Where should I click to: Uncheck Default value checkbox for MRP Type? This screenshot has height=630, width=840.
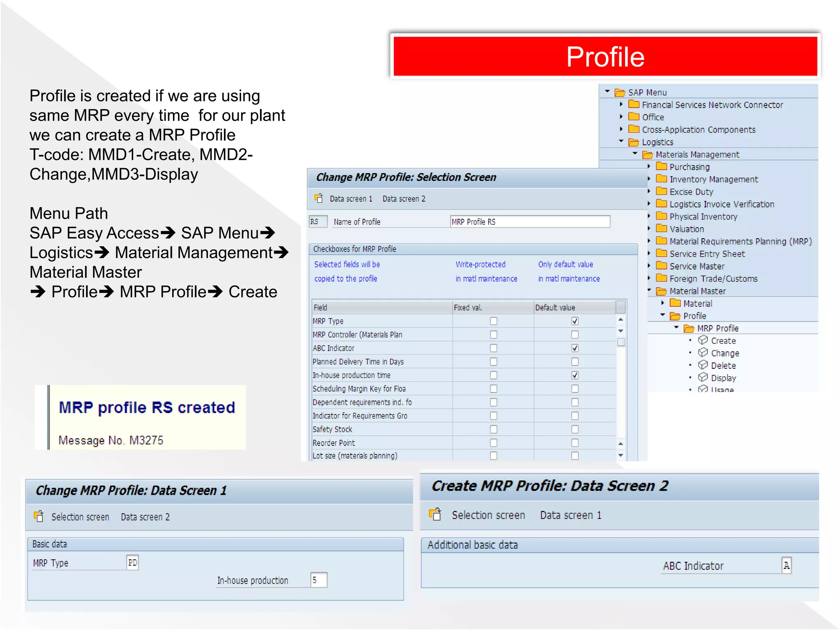[575, 321]
